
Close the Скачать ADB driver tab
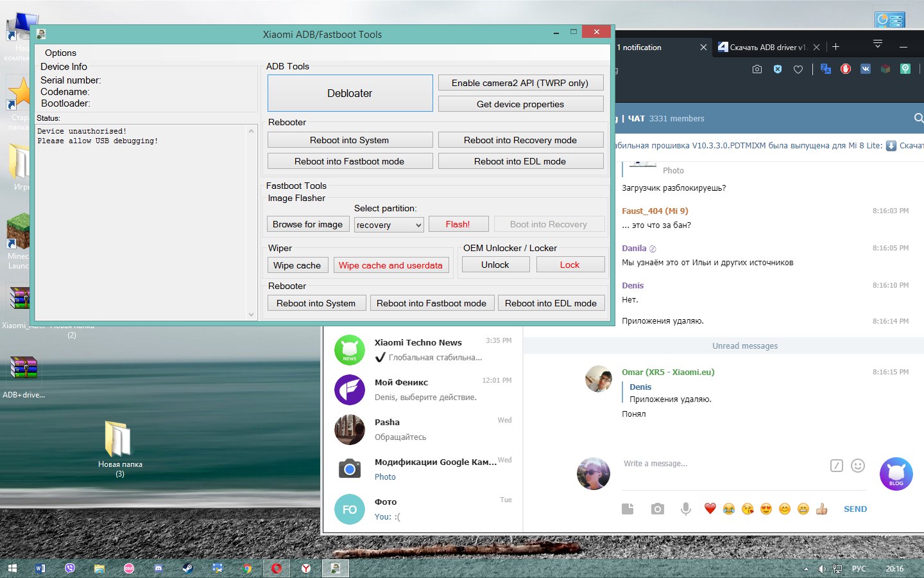coord(816,48)
